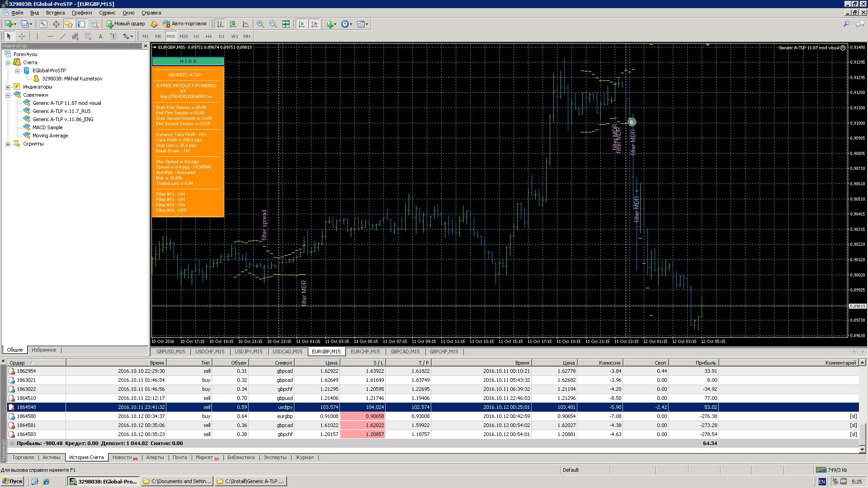Expand the Скрипты tree node
This screenshot has height=488, width=868.
tap(8, 144)
